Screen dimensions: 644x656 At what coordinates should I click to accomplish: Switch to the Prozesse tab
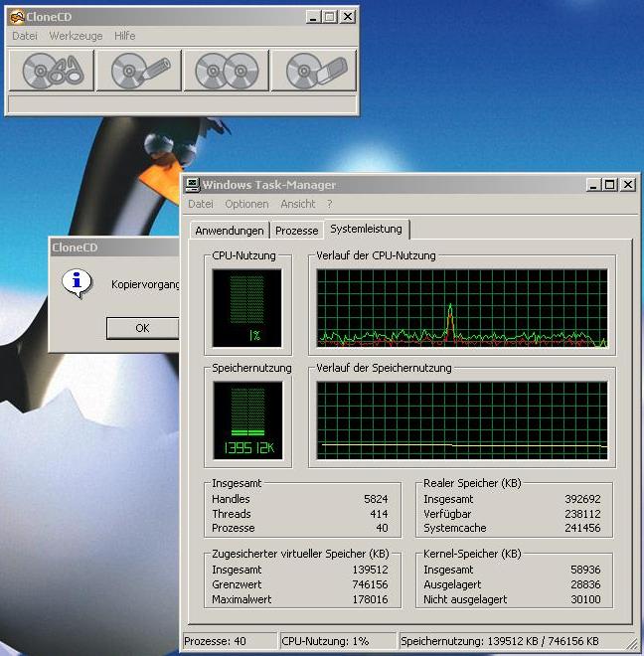pyautogui.click(x=297, y=231)
